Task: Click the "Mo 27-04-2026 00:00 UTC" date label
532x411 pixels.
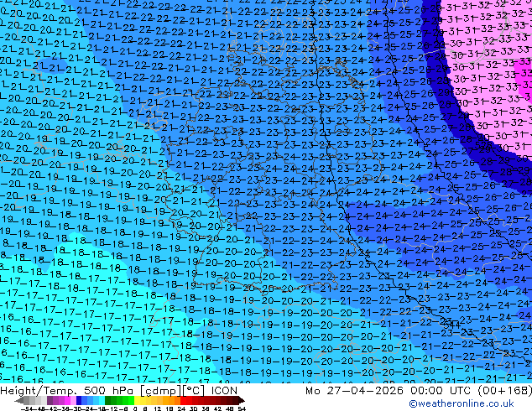Action: (x=389, y=390)
